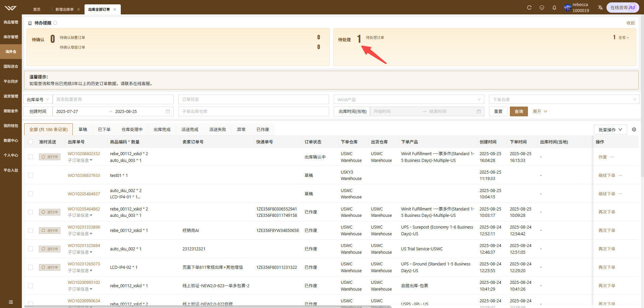Viewport: 644px width, 308px height.
Task: Click the 重置 reset button
Action: pos(498,112)
